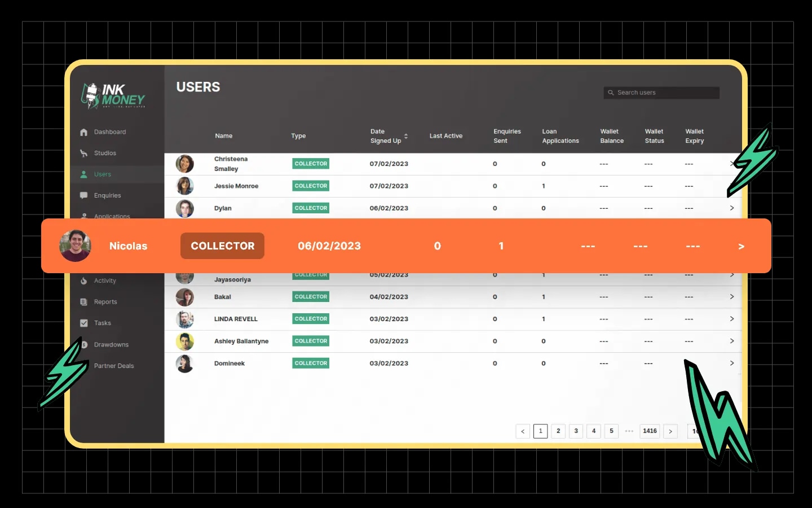Expand Domineek row chevron
Image resolution: width=812 pixels, height=508 pixels.
tap(732, 364)
